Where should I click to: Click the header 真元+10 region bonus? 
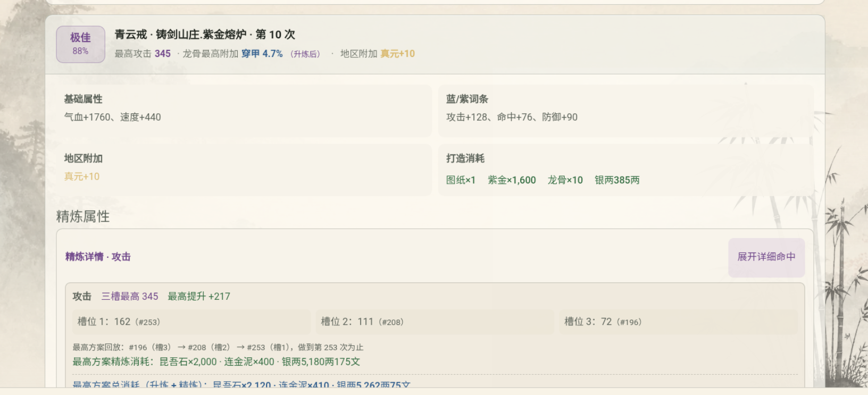coord(397,54)
